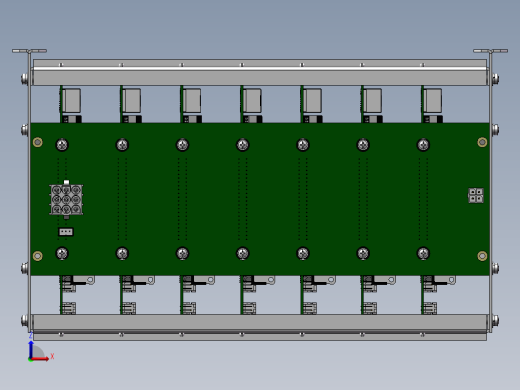Select the gold mounting hole at the PCB's top-right corner
Screen dimensions: 520x390
pyautogui.click(x=482, y=142)
